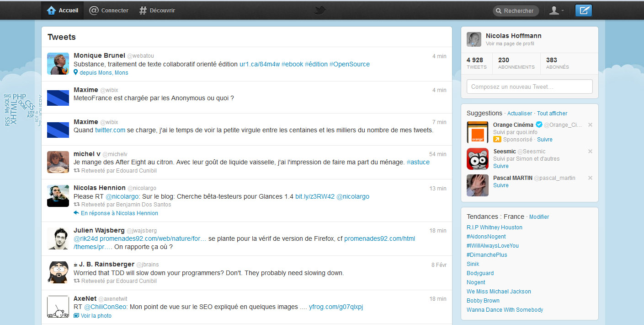Open the bit.ly/z3RW42 link

tap(315, 196)
